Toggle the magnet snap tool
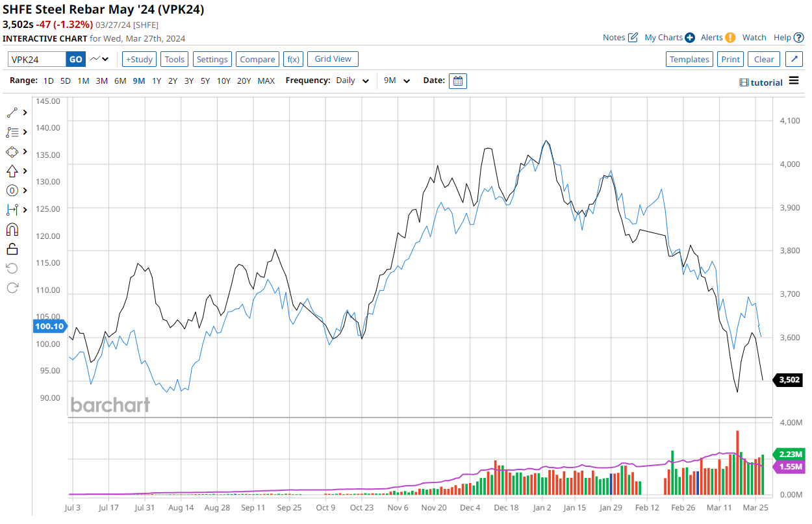The width and height of the screenshot is (812, 524). 12,229
